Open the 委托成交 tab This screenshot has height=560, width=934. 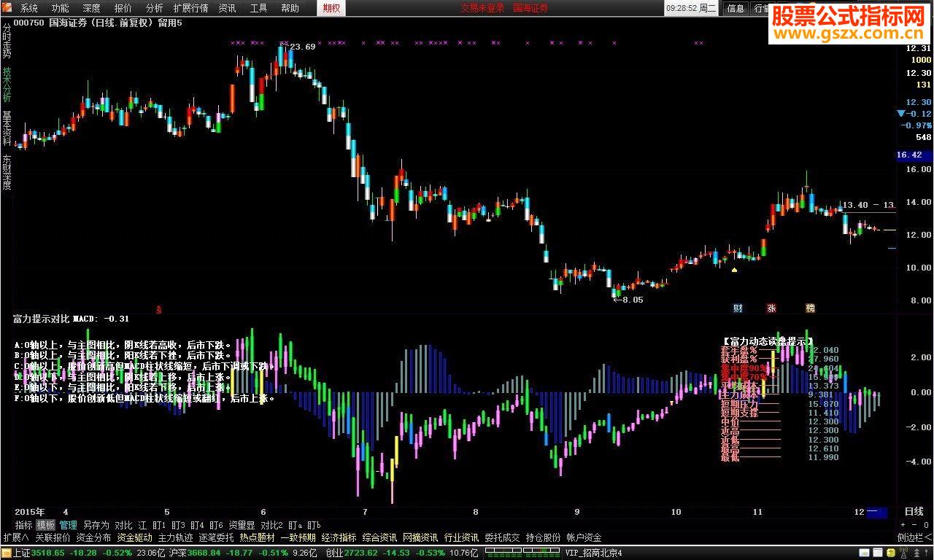503,538
